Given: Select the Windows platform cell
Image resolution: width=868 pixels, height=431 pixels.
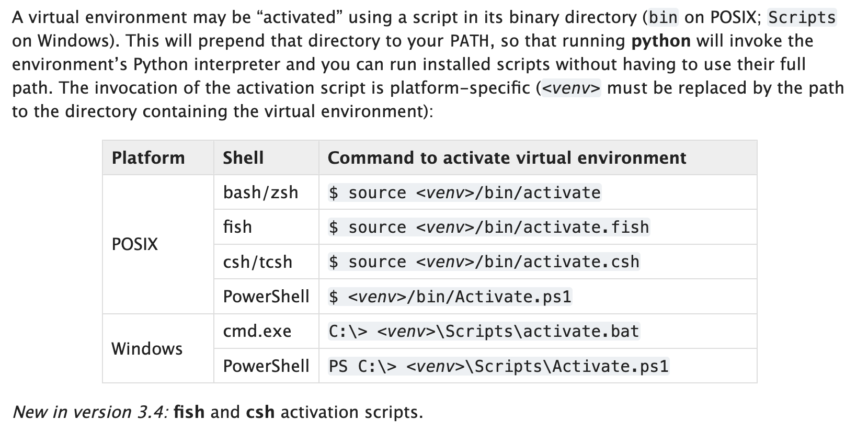Looking at the screenshot, I should tap(147, 348).
